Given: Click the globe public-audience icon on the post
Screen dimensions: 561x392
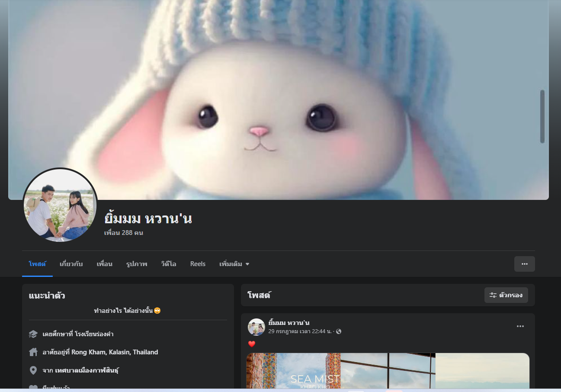Looking at the screenshot, I should tap(339, 331).
